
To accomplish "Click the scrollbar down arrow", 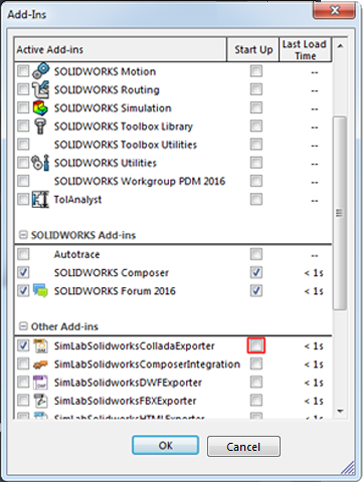I will [x=340, y=411].
